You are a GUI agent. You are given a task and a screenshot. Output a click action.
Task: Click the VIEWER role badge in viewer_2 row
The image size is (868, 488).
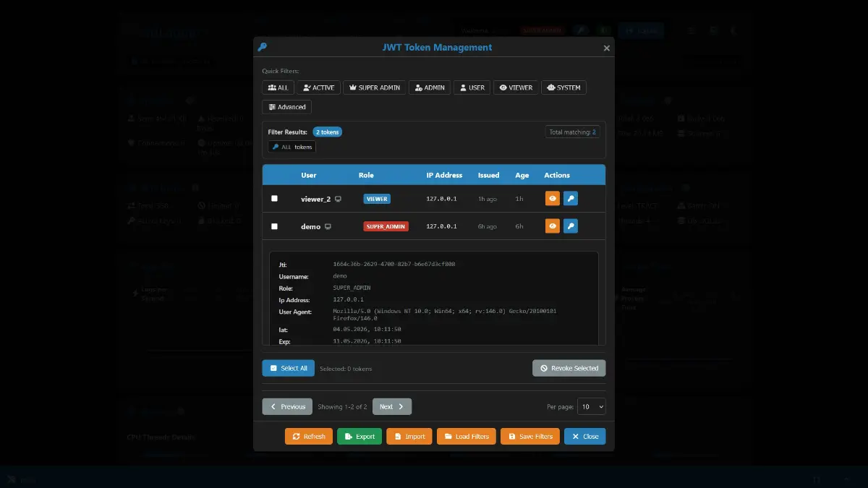(x=377, y=199)
